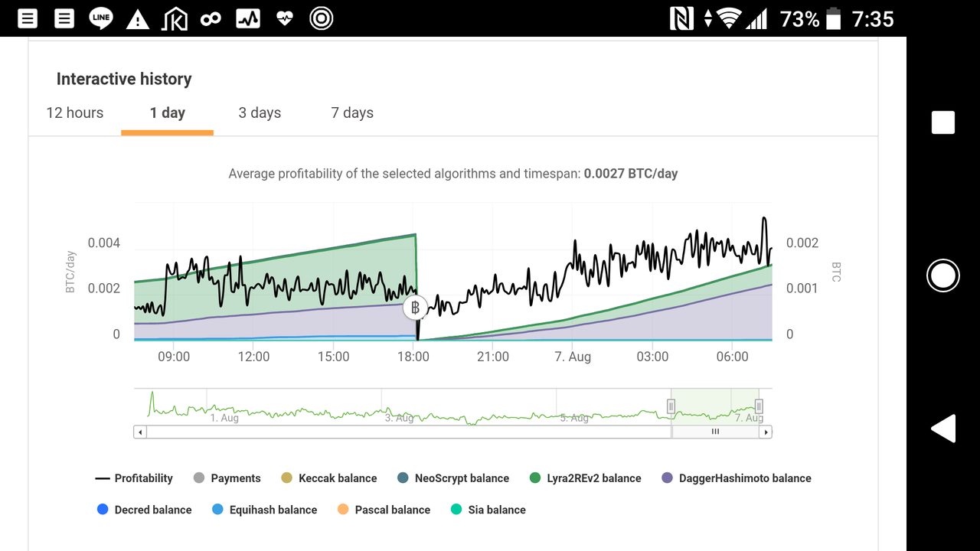Toggle Keccak balance legend item
The width and height of the screenshot is (980, 551).
click(x=329, y=478)
